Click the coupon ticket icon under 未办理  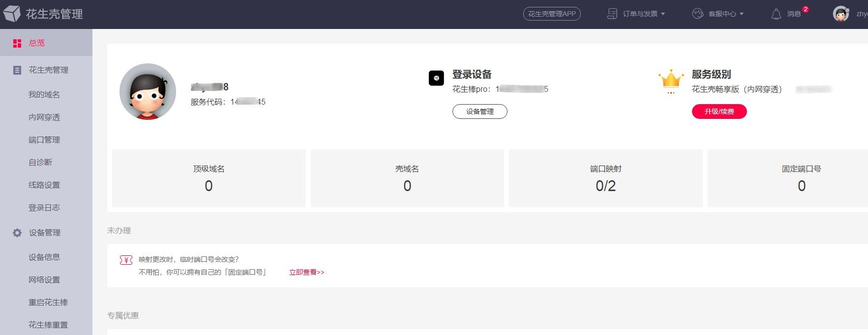pyautogui.click(x=126, y=260)
